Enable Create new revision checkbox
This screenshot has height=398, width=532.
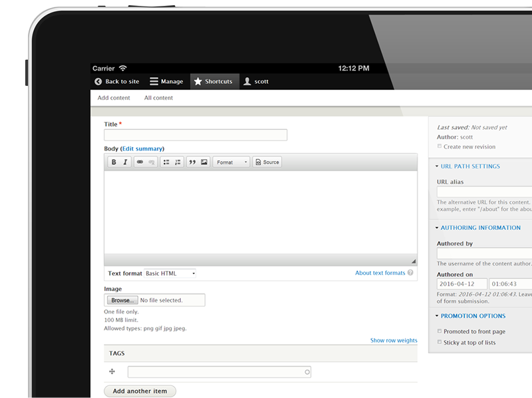tap(440, 146)
